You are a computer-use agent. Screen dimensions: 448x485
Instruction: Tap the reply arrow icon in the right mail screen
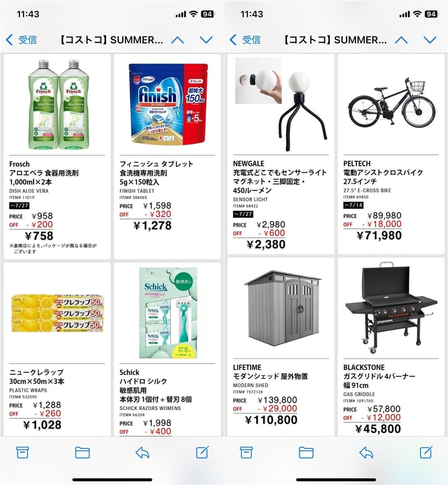pos(366,453)
